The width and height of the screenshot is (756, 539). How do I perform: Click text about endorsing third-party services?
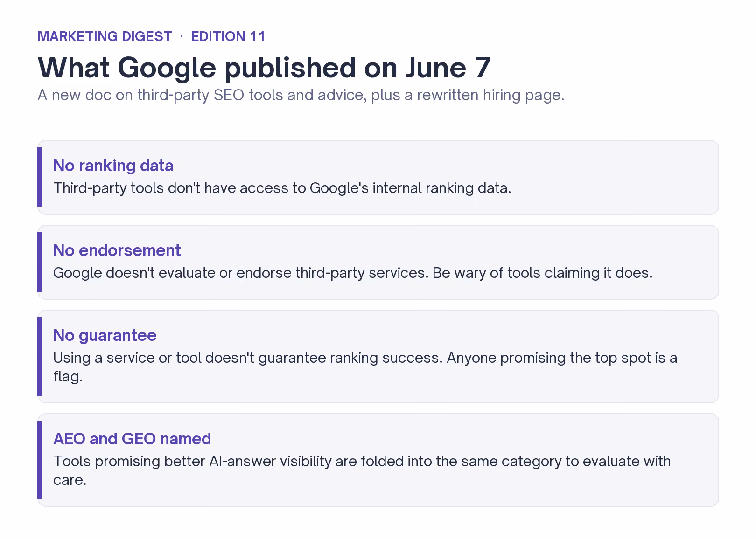click(353, 273)
